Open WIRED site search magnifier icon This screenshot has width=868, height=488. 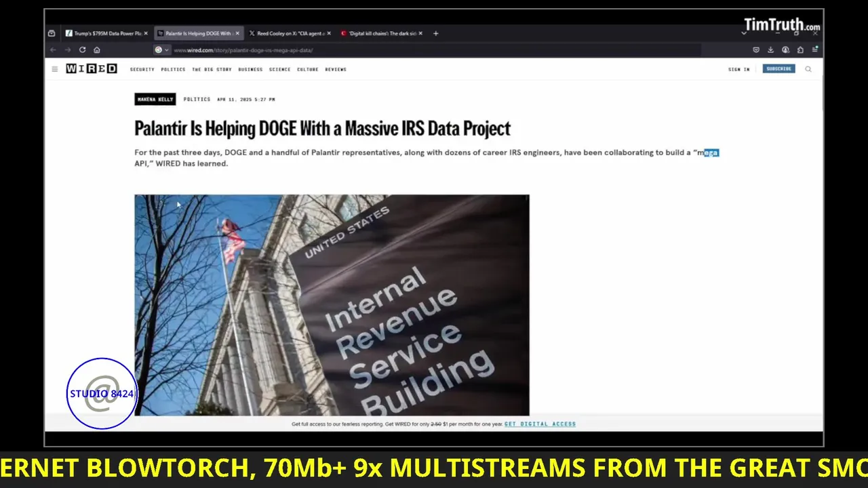pyautogui.click(x=808, y=69)
